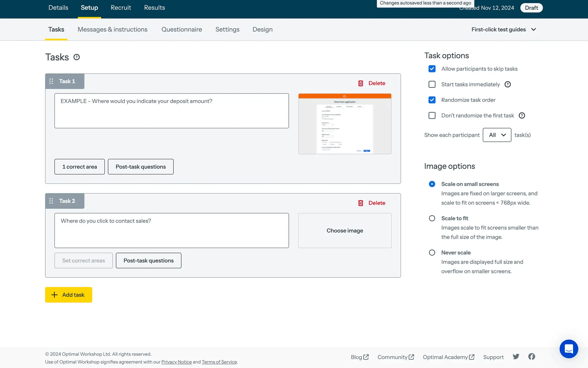
Task: Switch to the Questionnaire tab
Action: pyautogui.click(x=182, y=29)
